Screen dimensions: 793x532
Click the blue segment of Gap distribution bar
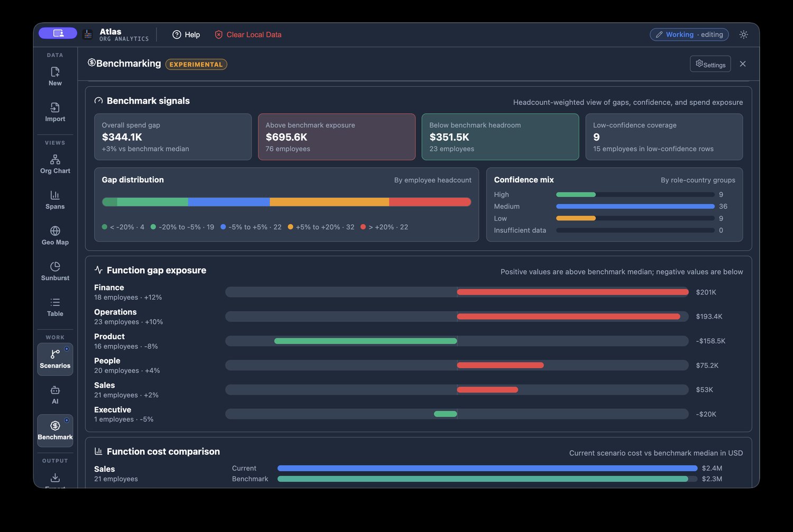coord(228,202)
